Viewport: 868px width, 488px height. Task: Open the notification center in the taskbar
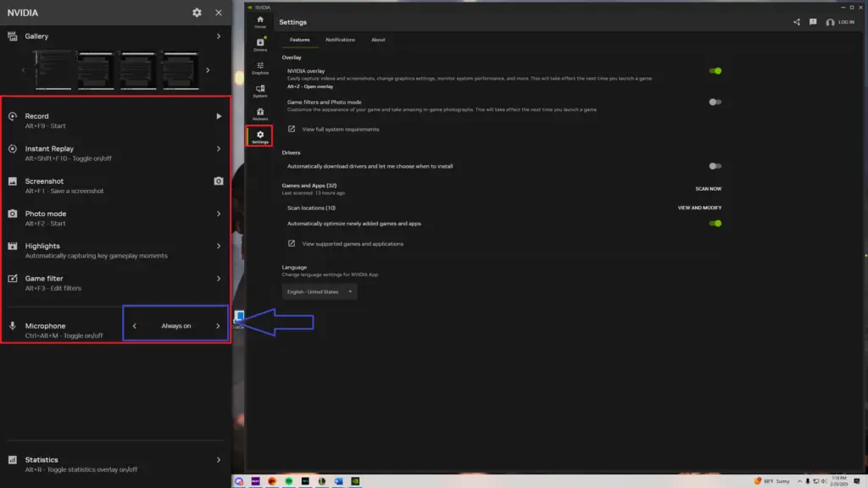[857, 481]
